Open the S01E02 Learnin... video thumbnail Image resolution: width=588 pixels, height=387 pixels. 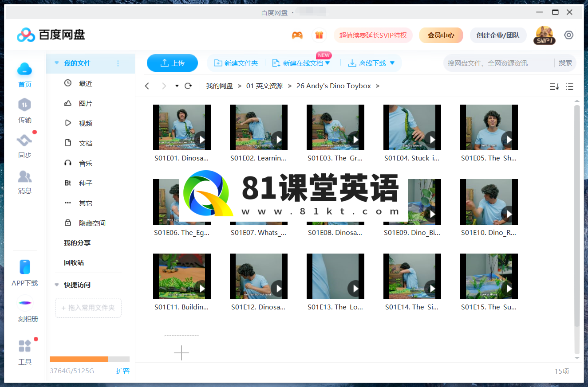(259, 128)
